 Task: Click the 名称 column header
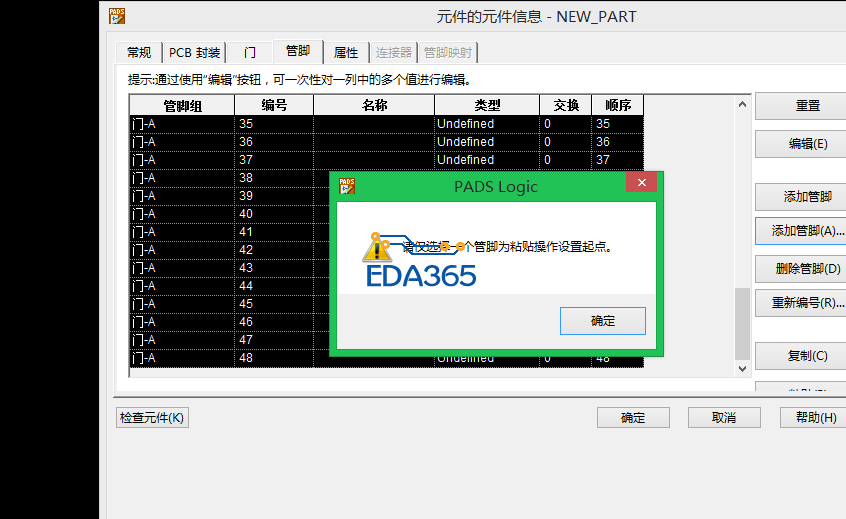click(x=374, y=106)
